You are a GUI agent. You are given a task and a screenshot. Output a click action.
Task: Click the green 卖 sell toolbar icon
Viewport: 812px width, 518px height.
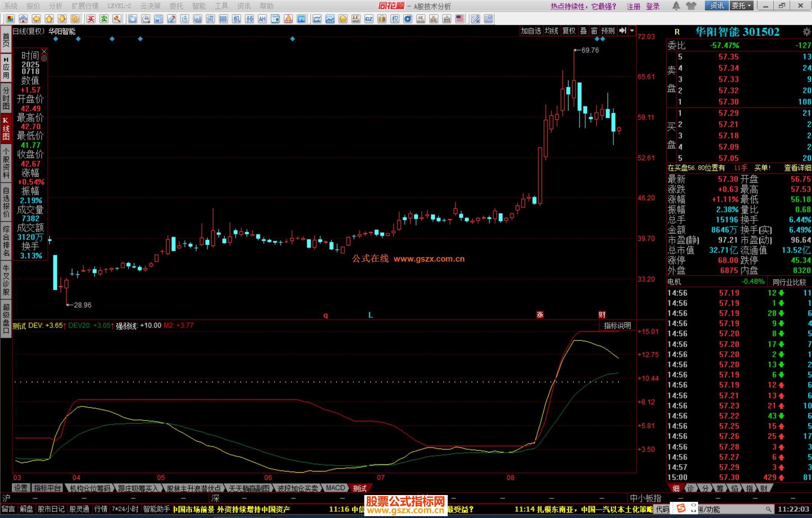click(x=104, y=19)
